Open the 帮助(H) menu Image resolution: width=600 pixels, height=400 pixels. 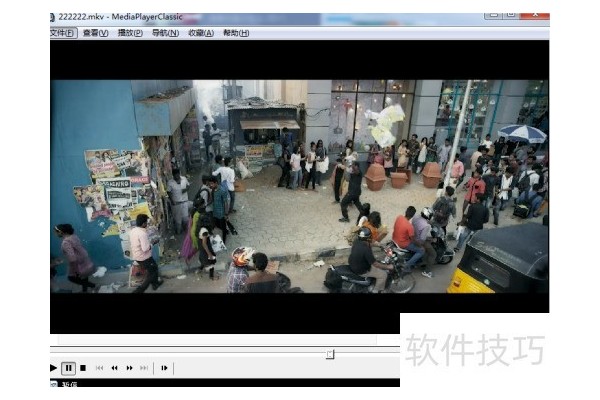pyautogui.click(x=236, y=33)
